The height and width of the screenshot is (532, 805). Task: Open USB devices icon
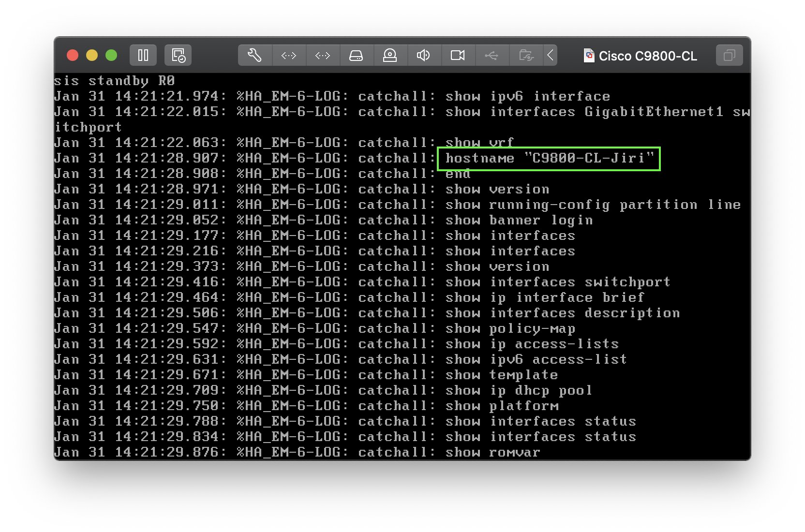click(x=492, y=55)
